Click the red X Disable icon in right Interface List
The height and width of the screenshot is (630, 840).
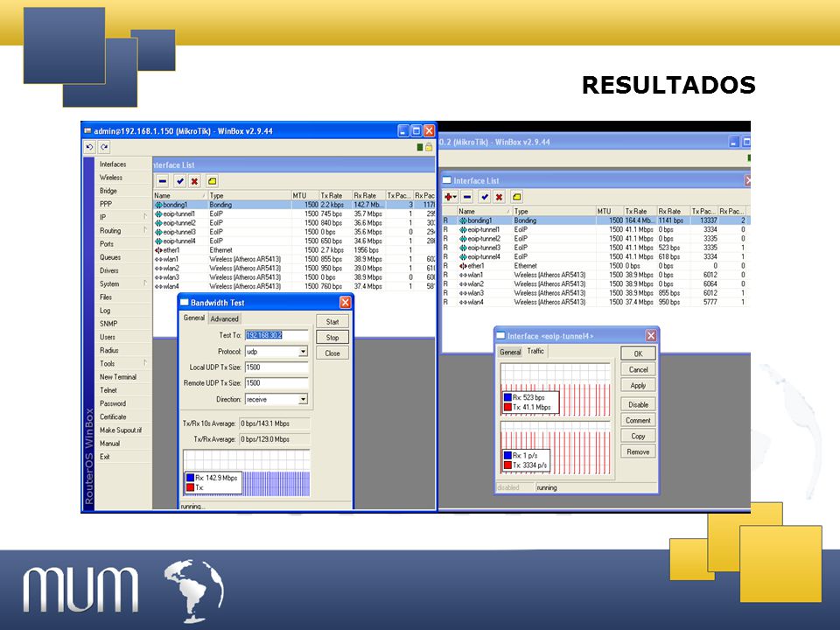pos(499,197)
